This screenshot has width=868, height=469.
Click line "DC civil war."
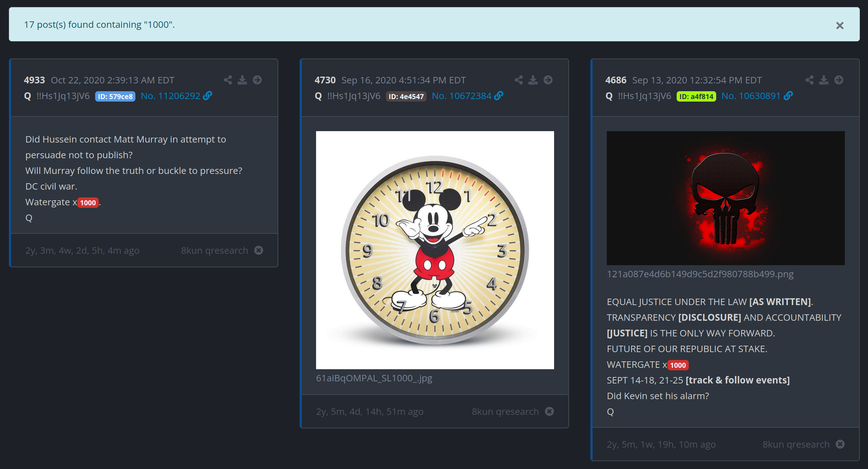coord(51,186)
